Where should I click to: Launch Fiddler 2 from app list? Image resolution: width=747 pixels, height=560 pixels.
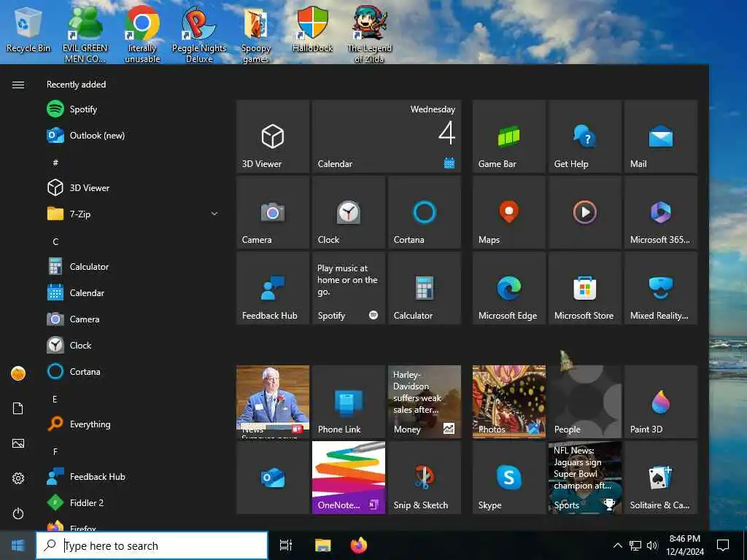coord(133,502)
